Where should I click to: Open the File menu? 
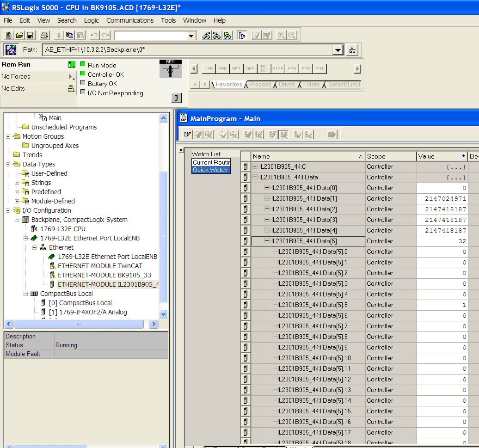8,20
